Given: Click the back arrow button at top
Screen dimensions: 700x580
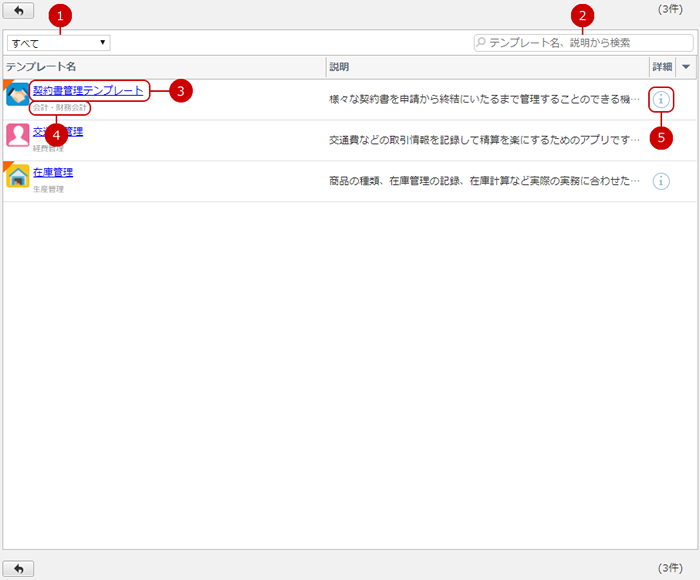Looking at the screenshot, I should [18, 10].
